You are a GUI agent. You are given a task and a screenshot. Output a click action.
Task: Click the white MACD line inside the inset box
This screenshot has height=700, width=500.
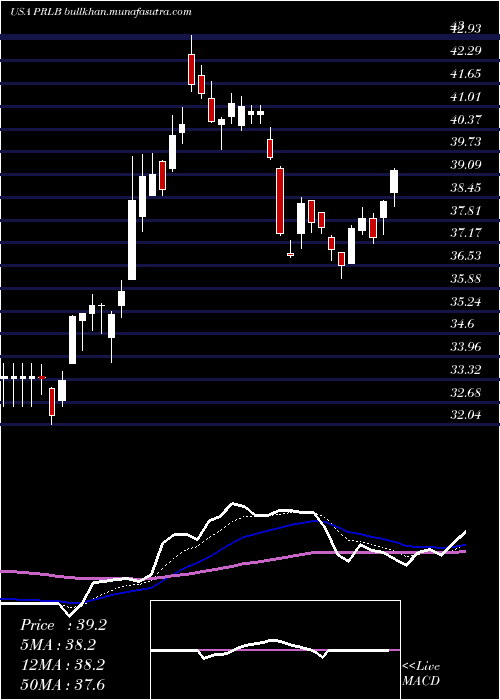click(x=270, y=648)
